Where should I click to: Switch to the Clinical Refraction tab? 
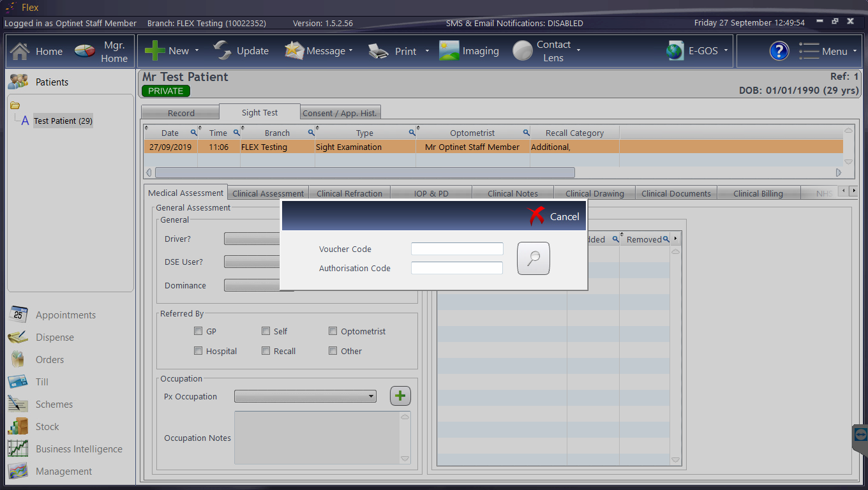click(350, 192)
